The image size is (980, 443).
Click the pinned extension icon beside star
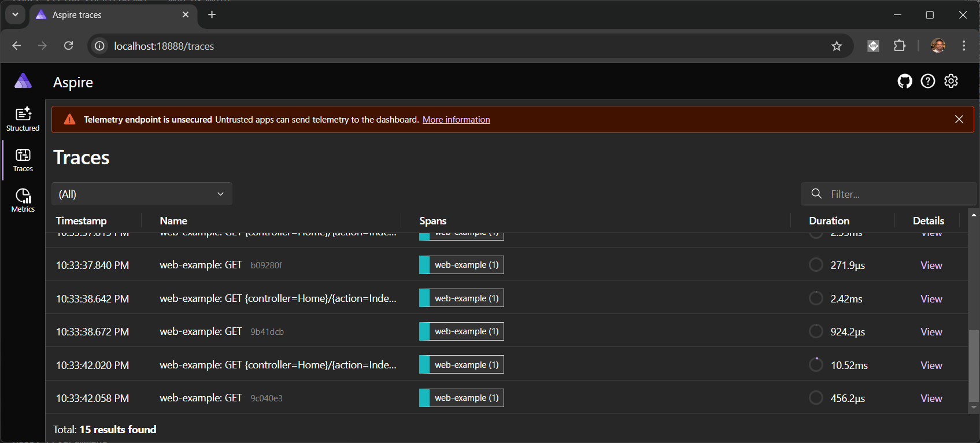[x=874, y=46]
